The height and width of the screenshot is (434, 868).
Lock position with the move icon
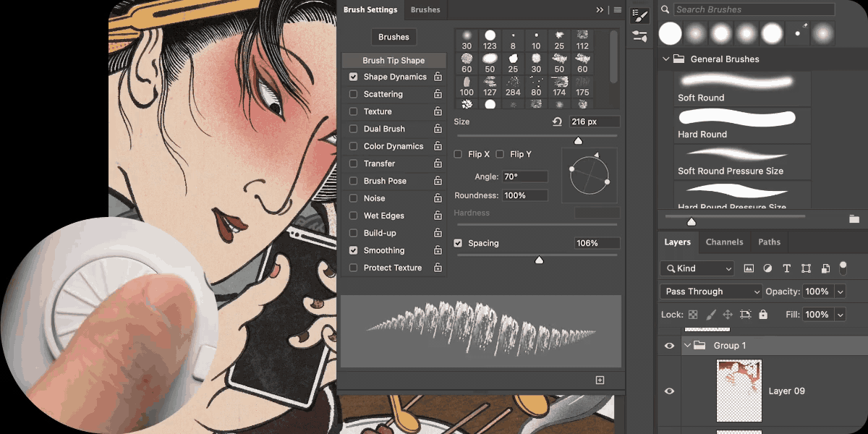point(728,315)
